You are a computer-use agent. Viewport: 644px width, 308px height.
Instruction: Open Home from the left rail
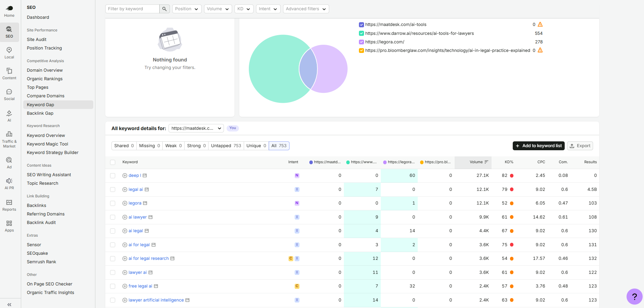coord(9,11)
